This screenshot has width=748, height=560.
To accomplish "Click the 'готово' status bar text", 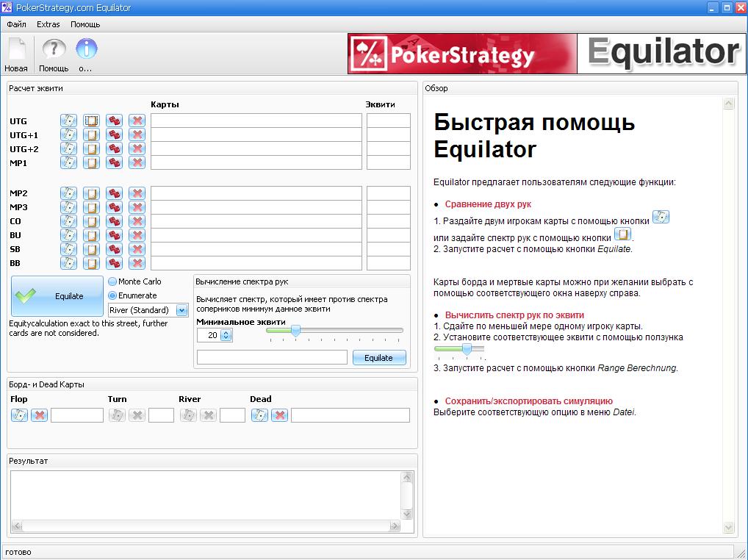I will (x=18, y=552).
